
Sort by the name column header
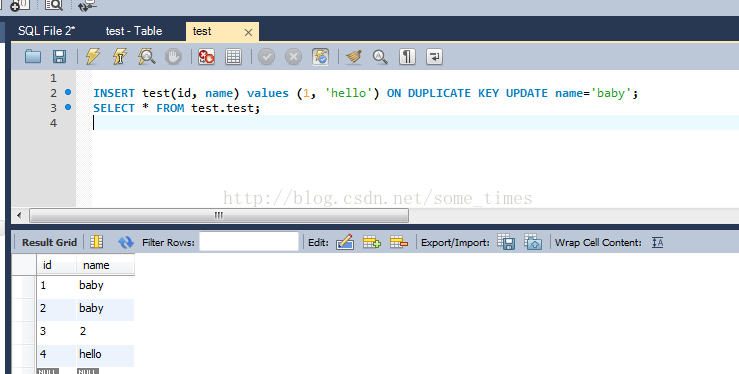[106, 265]
